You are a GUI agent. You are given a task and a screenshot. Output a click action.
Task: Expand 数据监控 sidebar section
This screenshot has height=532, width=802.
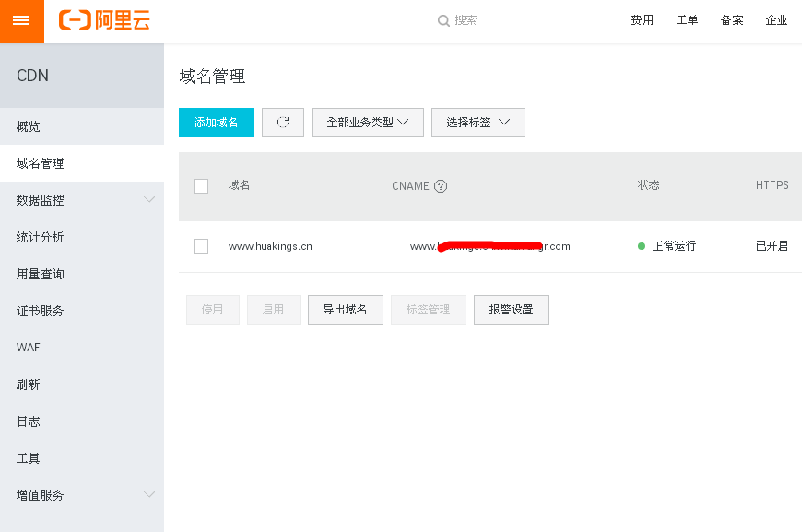(x=82, y=200)
